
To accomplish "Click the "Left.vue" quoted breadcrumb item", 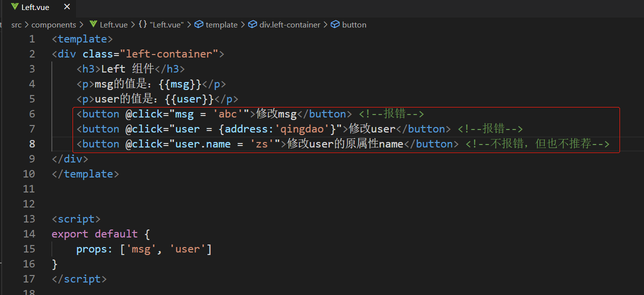I will pos(166,24).
